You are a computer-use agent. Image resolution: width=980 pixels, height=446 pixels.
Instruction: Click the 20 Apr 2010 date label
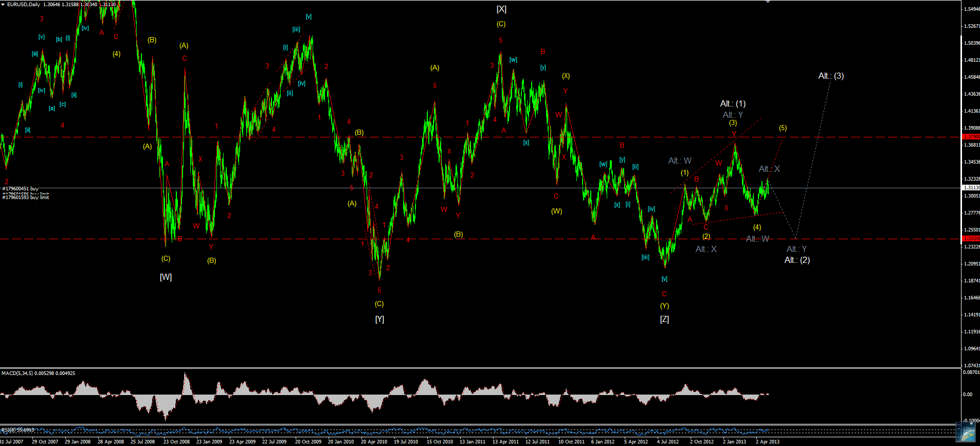tap(374, 442)
